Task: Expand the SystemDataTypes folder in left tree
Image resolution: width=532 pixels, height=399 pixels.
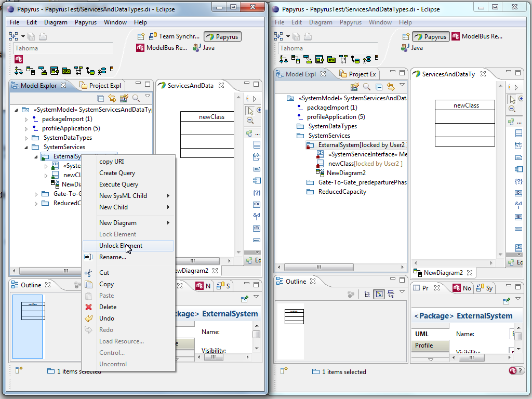Action: pos(26,138)
